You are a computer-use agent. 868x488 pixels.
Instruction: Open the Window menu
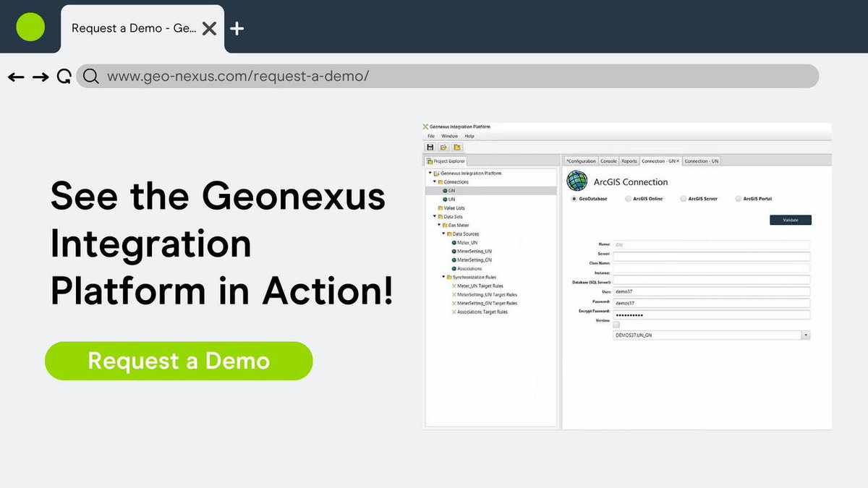coord(449,136)
